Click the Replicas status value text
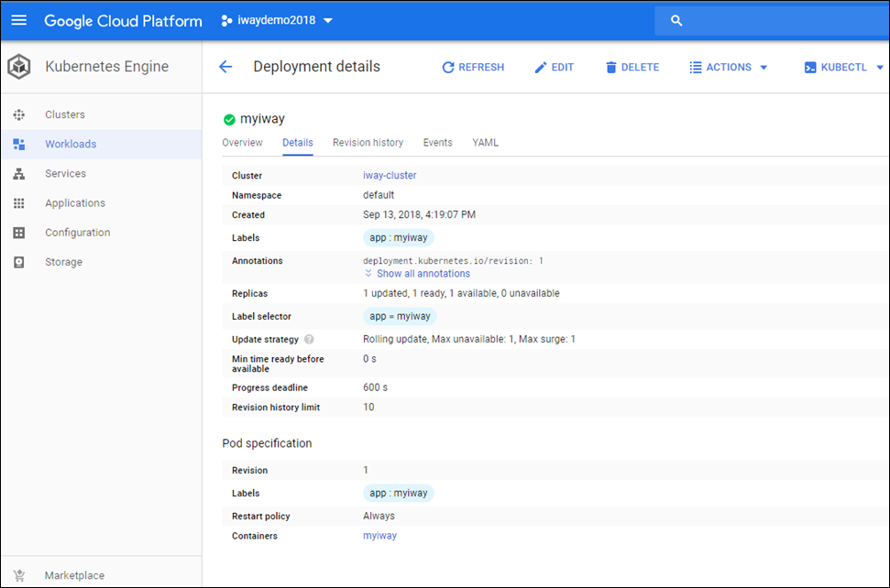The image size is (890, 588). click(x=461, y=293)
